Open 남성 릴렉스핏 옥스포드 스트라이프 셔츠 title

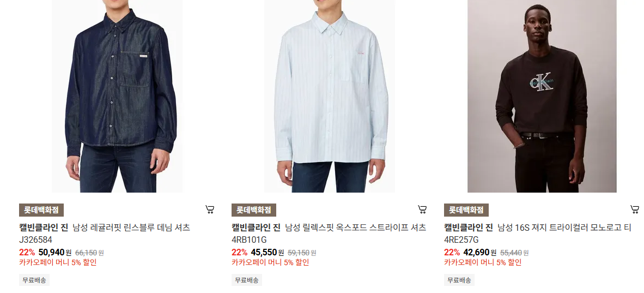356,228
